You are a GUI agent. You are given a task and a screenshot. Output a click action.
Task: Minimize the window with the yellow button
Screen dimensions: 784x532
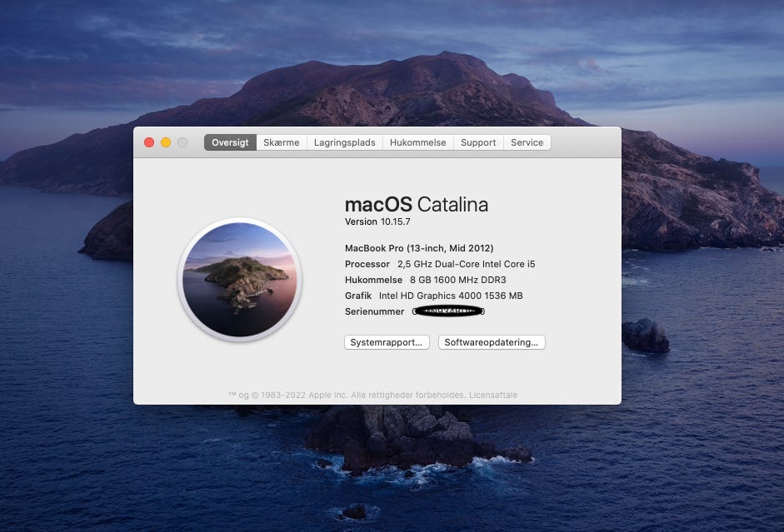(x=166, y=142)
